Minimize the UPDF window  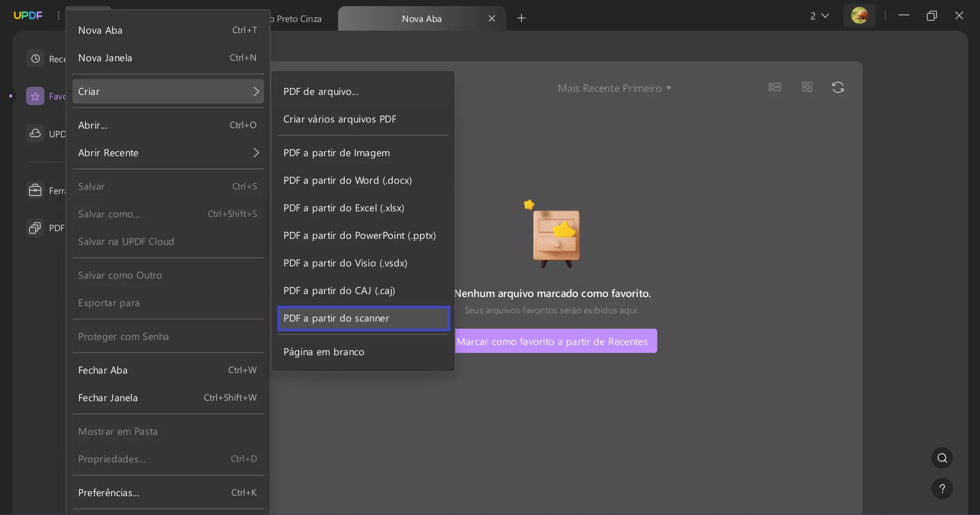904,15
